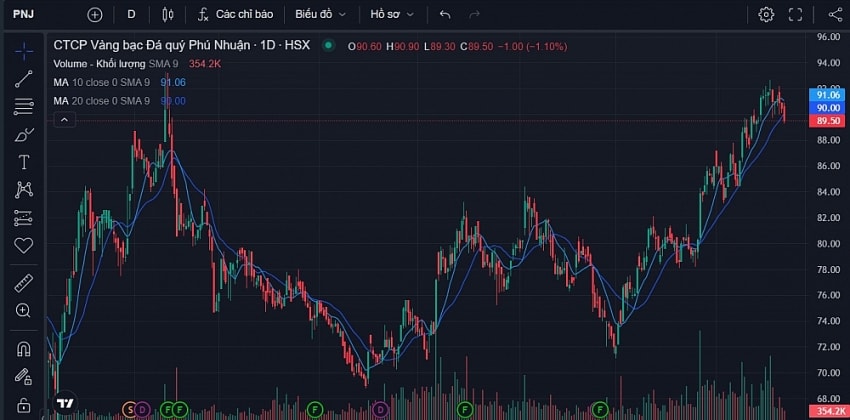Click the 76.00 price scale label
Screen dimensions: 850x420
[x=828, y=295]
